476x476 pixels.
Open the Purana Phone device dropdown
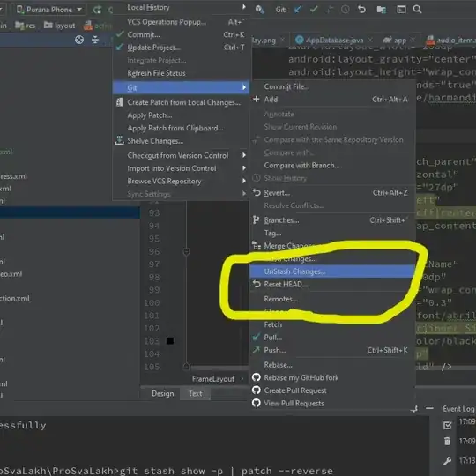point(49,10)
